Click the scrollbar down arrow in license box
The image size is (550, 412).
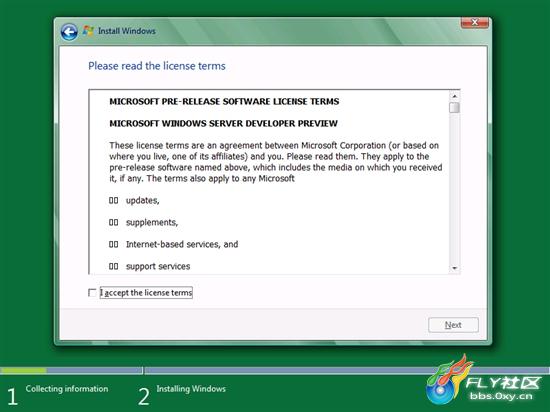[455, 268]
